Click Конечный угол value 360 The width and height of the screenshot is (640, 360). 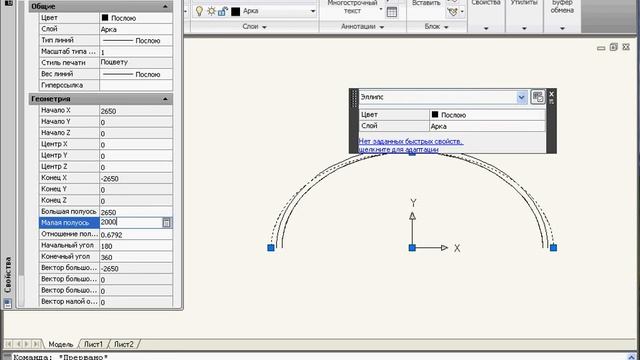coord(136,257)
